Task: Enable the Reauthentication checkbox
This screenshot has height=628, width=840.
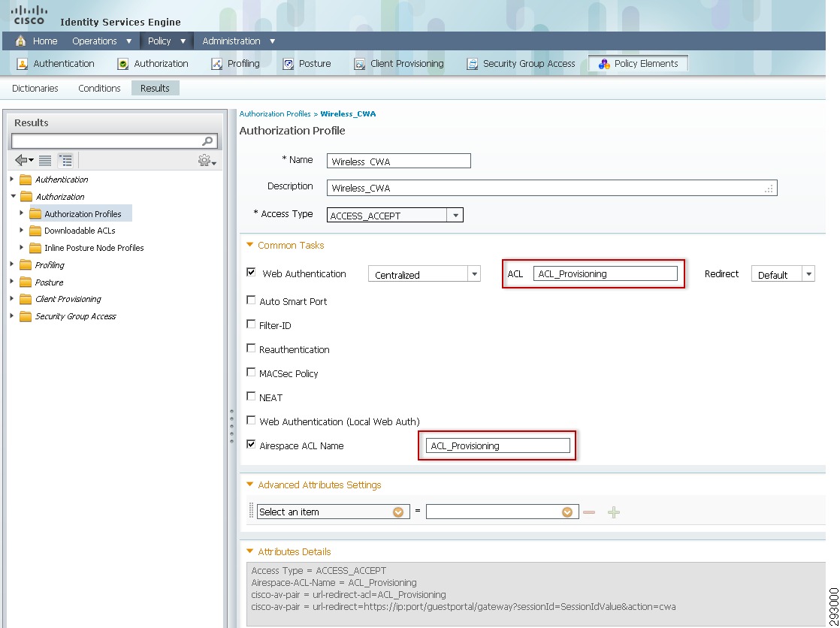Action: tap(251, 349)
